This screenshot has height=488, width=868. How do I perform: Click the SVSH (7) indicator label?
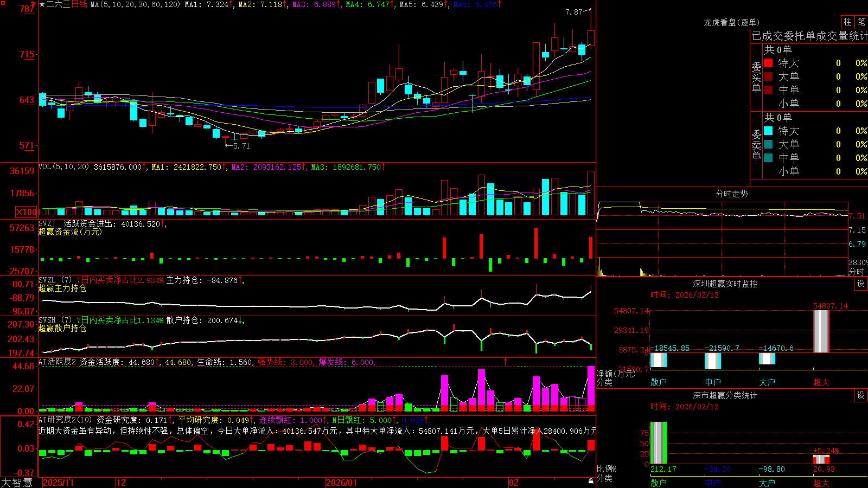(55, 320)
